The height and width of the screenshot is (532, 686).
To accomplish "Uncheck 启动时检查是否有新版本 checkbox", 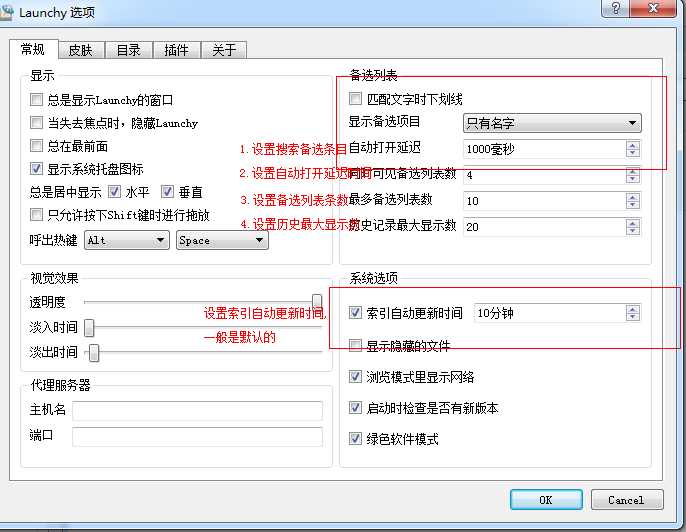I will [355, 407].
